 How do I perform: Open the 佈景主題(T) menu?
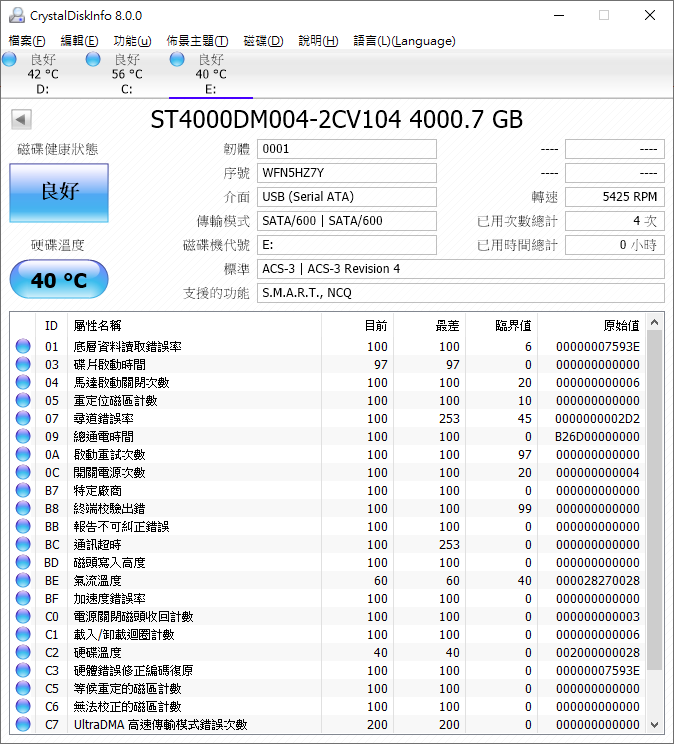[197, 41]
